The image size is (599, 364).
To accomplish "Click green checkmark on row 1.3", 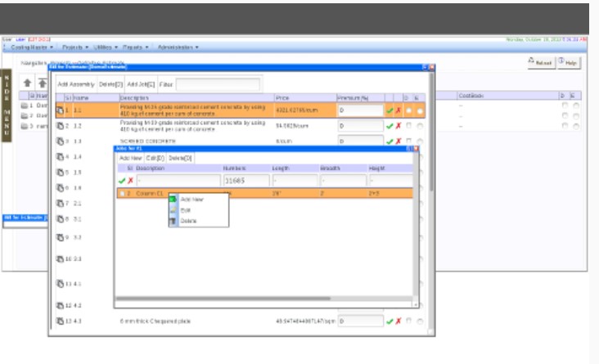I will [x=390, y=142].
